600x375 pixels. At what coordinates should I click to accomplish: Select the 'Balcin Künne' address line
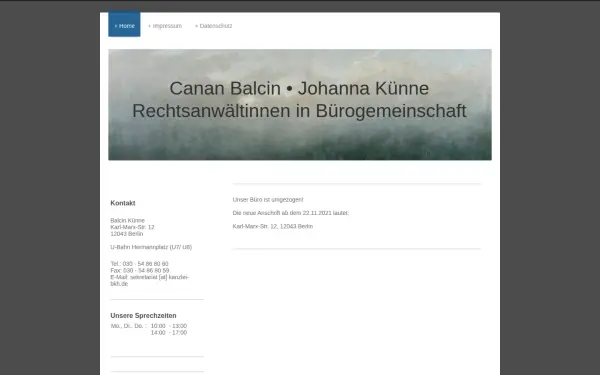(x=127, y=220)
